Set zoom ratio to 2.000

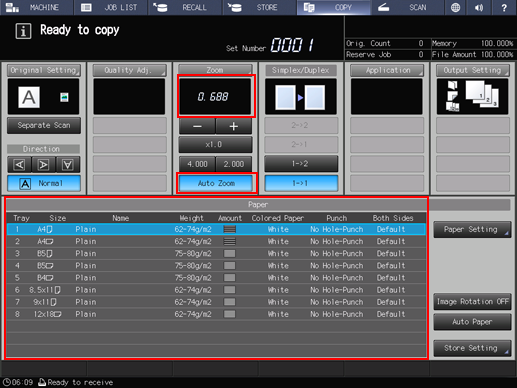[234, 164]
